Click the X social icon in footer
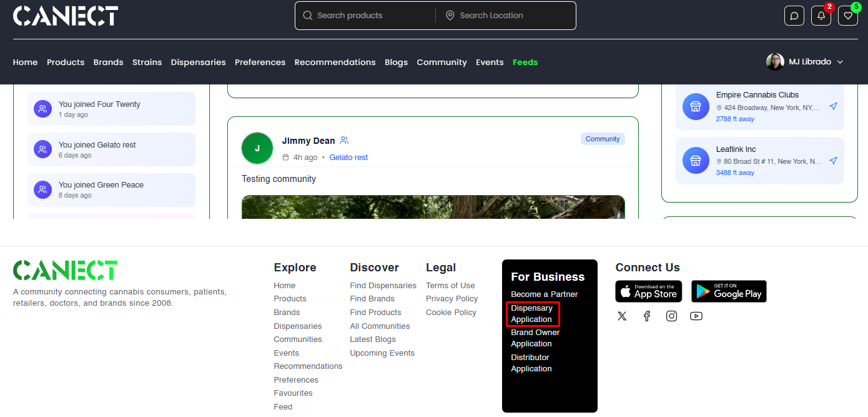Viewport: 868px width, 417px height. tap(621, 316)
